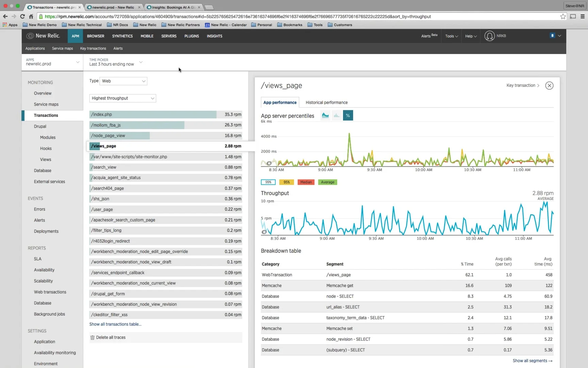Open SLA report in sidebar
588x368 pixels.
pyautogui.click(x=37, y=259)
